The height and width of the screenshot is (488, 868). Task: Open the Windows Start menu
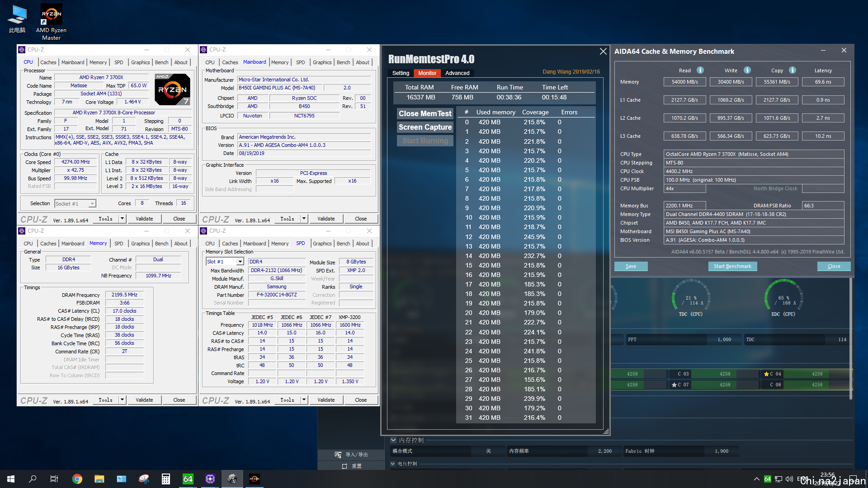pos(11,479)
